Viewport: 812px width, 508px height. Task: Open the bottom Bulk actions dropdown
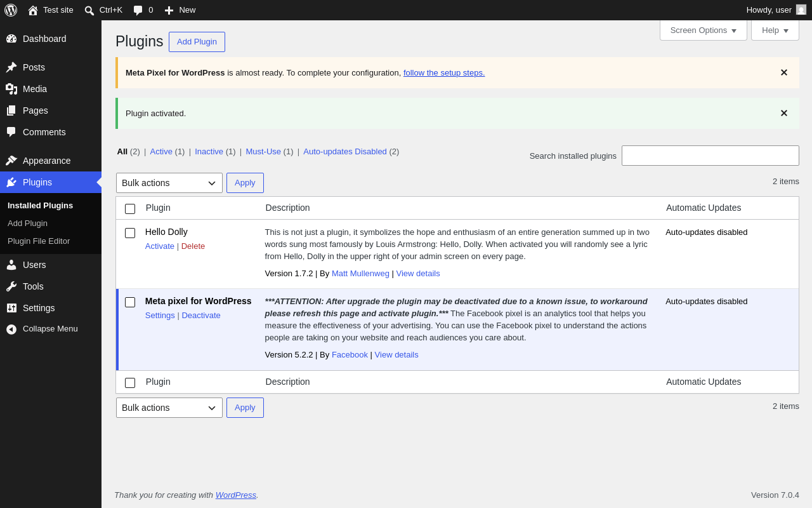click(169, 408)
